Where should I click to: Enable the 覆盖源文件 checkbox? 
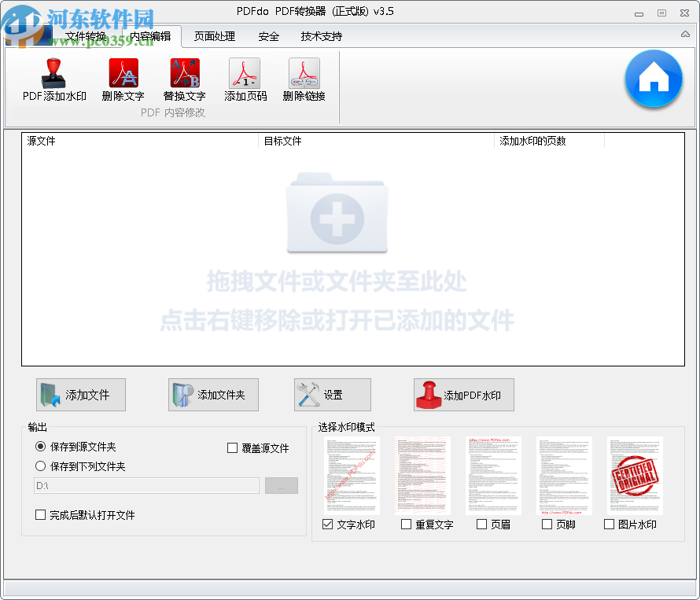click(x=233, y=447)
